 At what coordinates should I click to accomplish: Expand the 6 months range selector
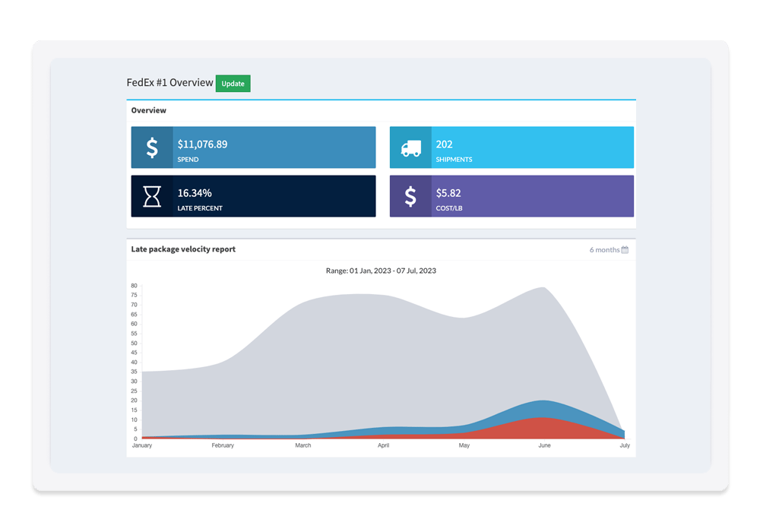pyautogui.click(x=604, y=249)
